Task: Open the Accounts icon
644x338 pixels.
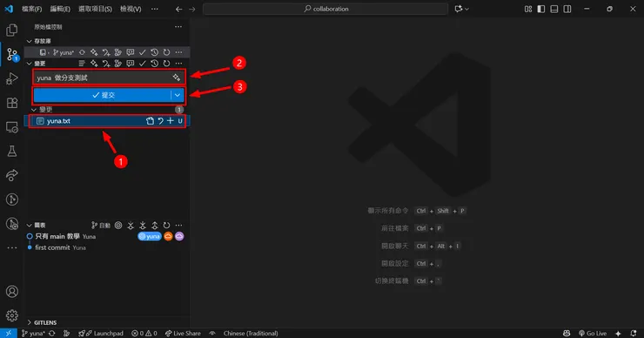Action: tap(12, 292)
